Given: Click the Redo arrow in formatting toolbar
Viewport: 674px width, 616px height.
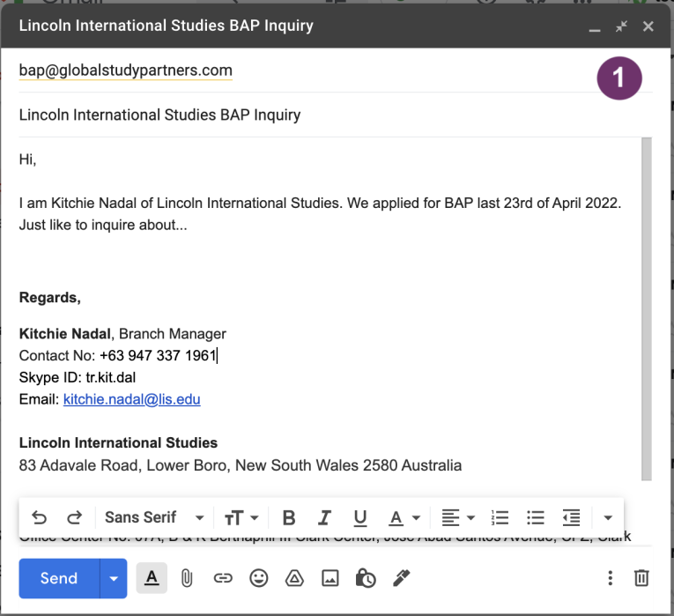Looking at the screenshot, I should (x=74, y=517).
